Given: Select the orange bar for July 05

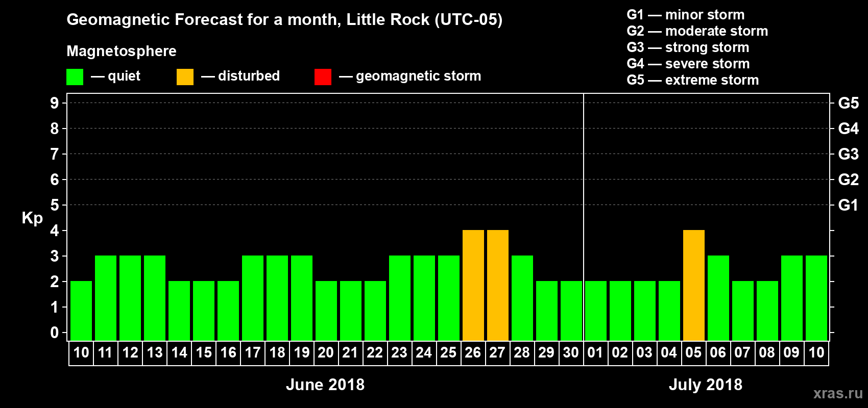Looking at the screenshot, I should pyautogui.click(x=693, y=286).
